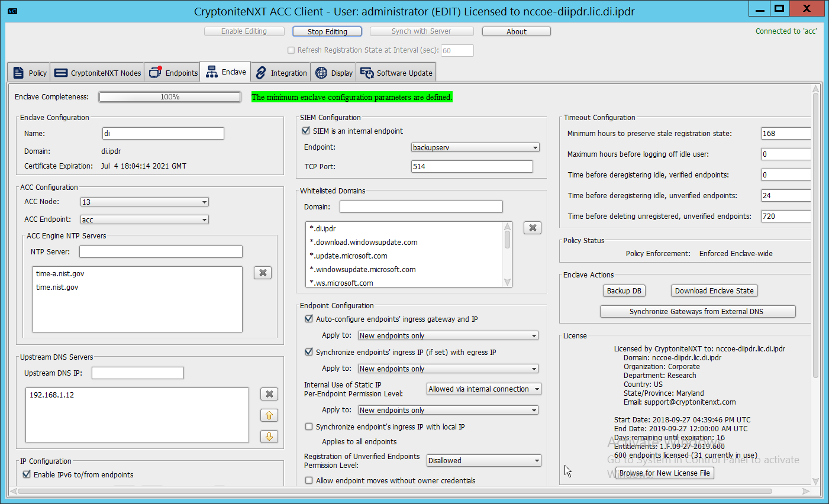Click the Backup DB button

(624, 290)
